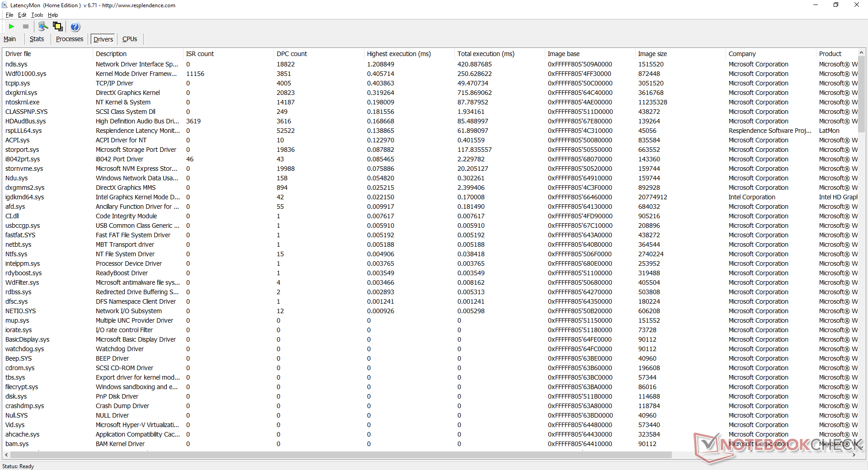Click the LatencyMon app icon in title bar
The width and height of the screenshot is (868, 470).
5,5
